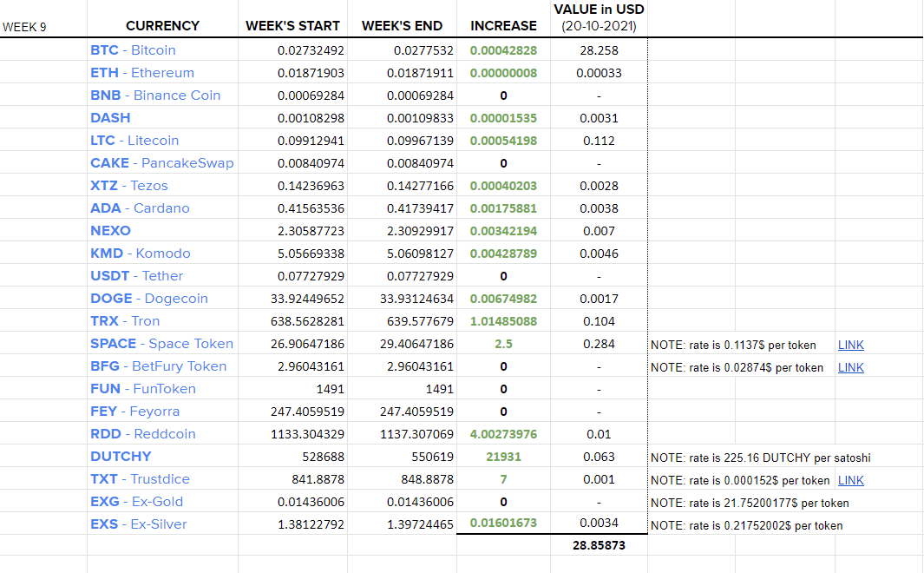Select Cardano increase 0.00175881 cell

click(504, 208)
